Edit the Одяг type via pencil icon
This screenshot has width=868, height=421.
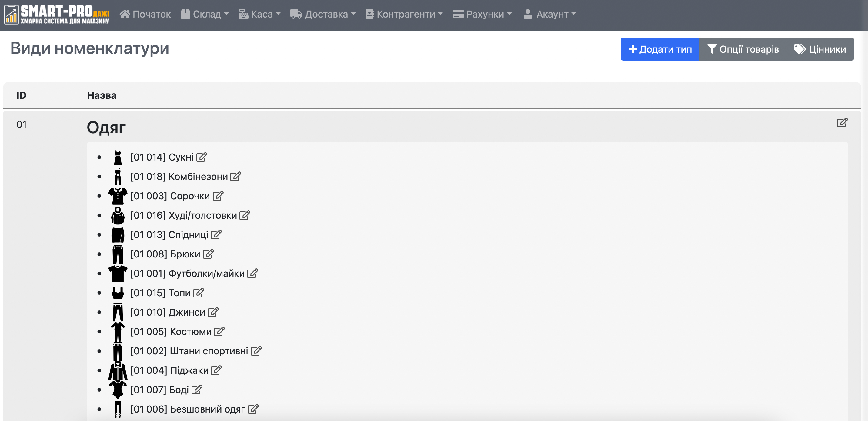[x=842, y=123]
